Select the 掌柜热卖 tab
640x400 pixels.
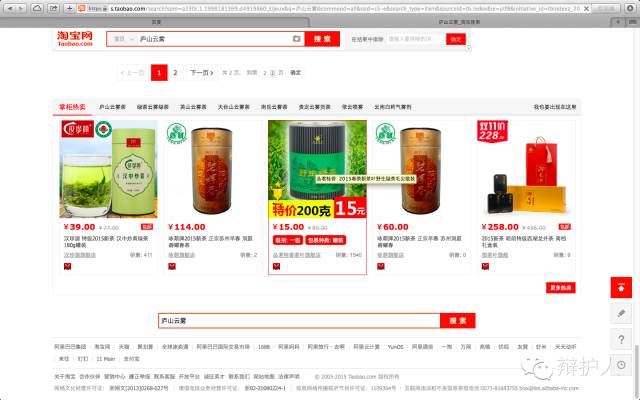pyautogui.click(x=72, y=107)
